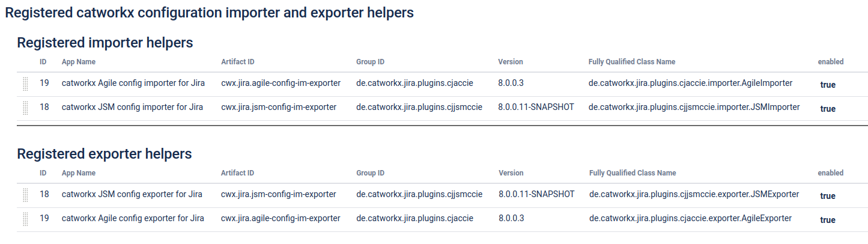This screenshot has width=868, height=244.
Task: Click drag handle of Agile config exporter row
Action: click(25, 219)
